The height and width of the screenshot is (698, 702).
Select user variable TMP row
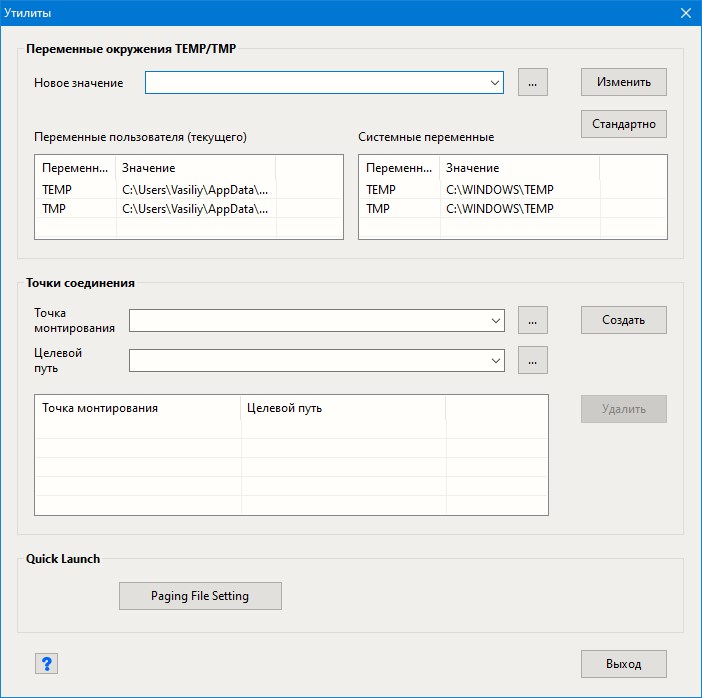point(188,209)
